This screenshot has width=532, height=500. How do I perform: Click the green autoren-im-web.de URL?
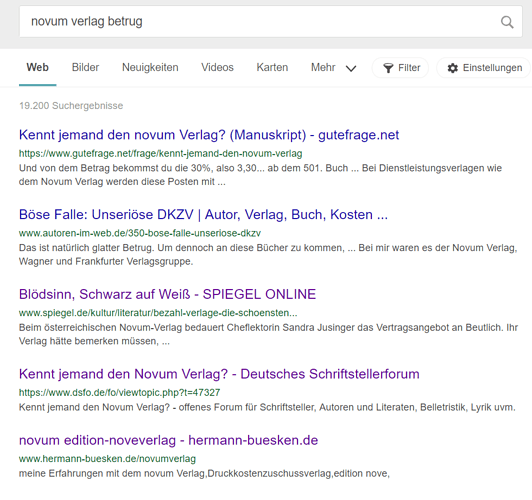point(140,233)
